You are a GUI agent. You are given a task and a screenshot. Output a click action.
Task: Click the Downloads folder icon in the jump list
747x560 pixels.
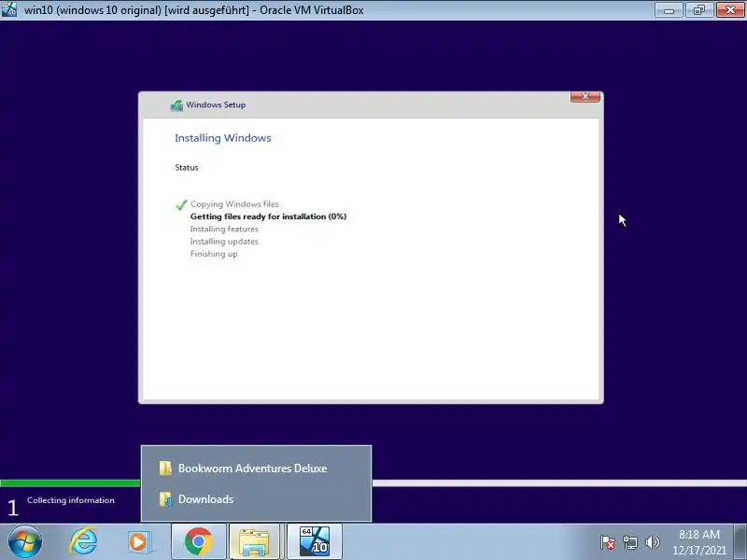click(x=165, y=499)
